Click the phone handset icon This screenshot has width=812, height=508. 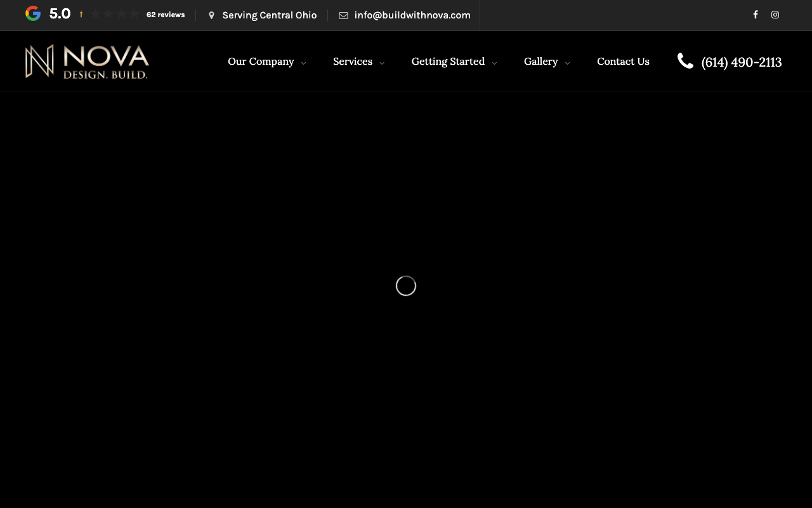click(x=685, y=61)
